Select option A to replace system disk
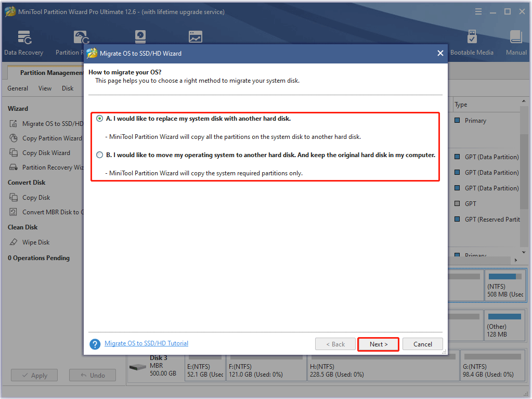The image size is (532, 399). [99, 119]
